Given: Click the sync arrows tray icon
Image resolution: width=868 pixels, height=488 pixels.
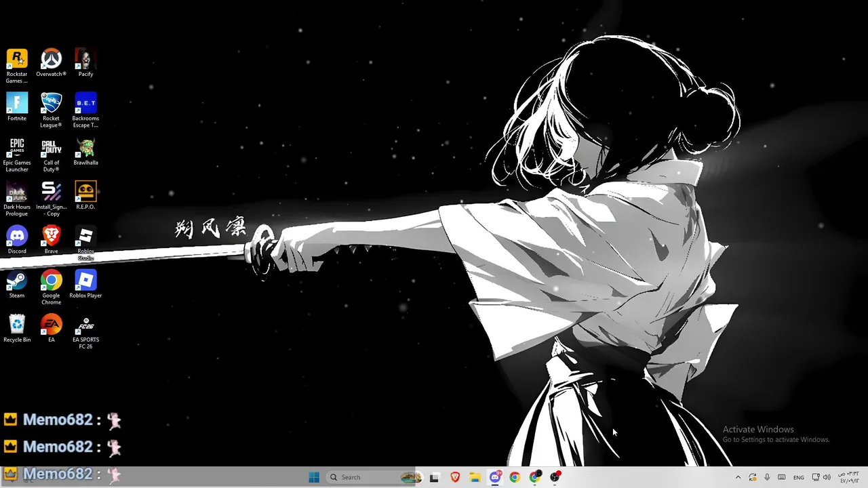Looking at the screenshot, I should 753,477.
